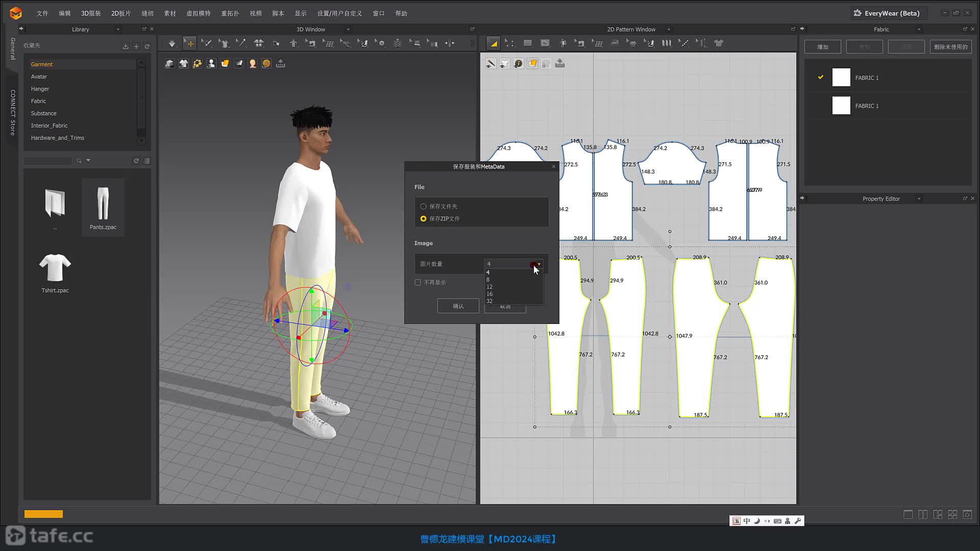
Task: Click the Library search input field
Action: click(48, 161)
